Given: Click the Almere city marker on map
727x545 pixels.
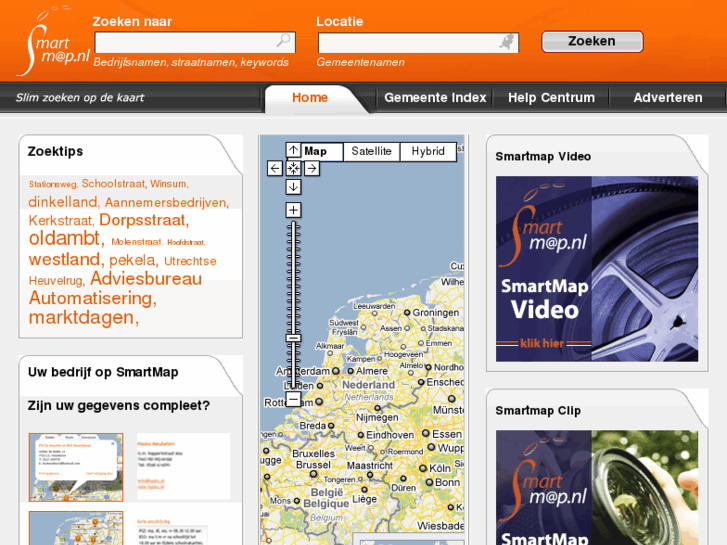Looking at the screenshot, I should (351, 371).
